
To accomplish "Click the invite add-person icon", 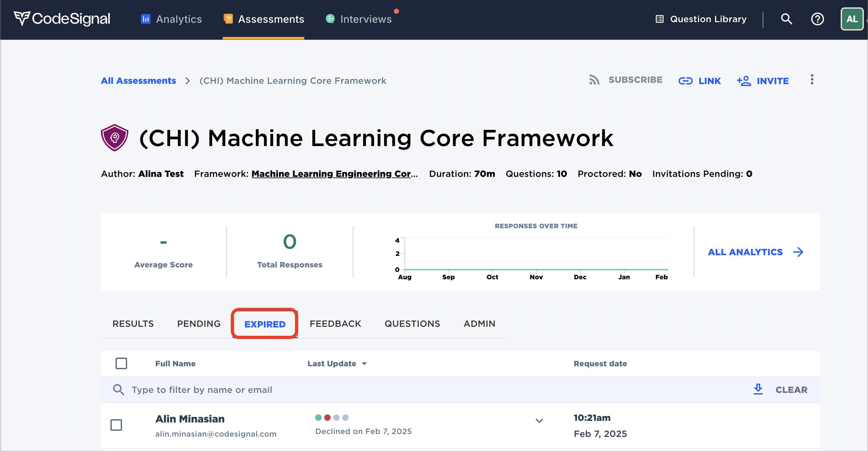I will coord(744,81).
